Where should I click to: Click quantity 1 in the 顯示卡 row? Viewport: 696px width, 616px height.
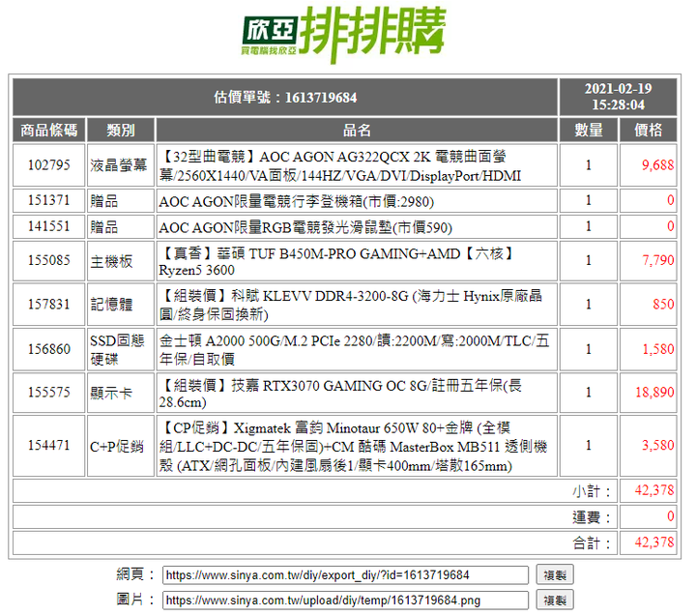tap(589, 393)
